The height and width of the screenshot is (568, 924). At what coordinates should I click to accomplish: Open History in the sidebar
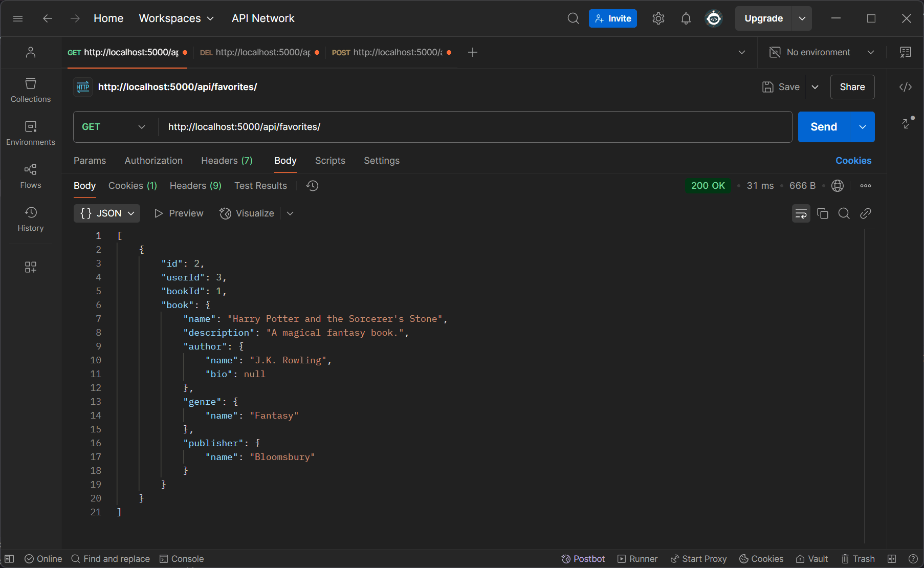tap(31, 219)
